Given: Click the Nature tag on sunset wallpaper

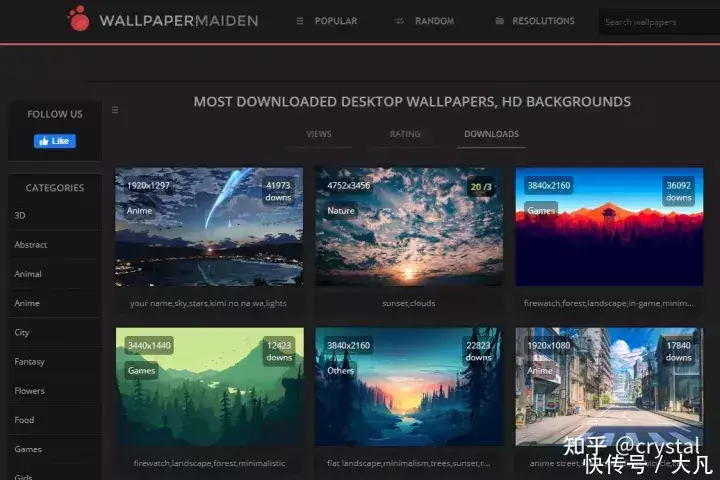Looking at the screenshot, I should tap(341, 210).
